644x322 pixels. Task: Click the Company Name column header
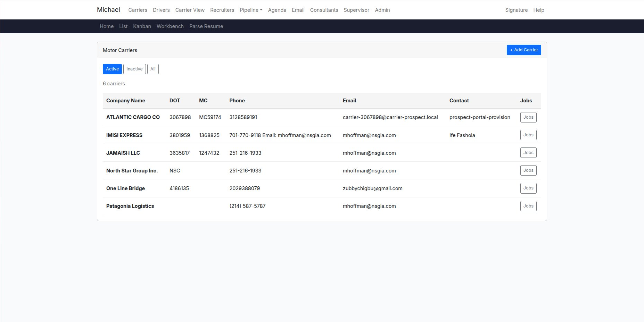126,101
